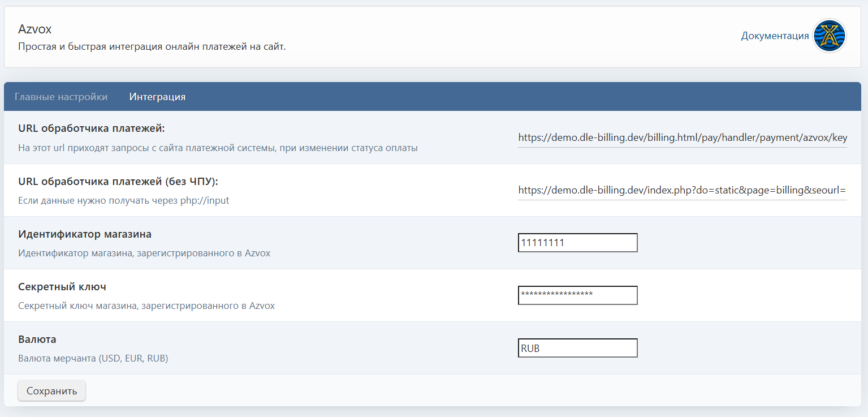The image size is (868, 417).
Task: Click the URL обработчика платежей field
Action: 683,137
